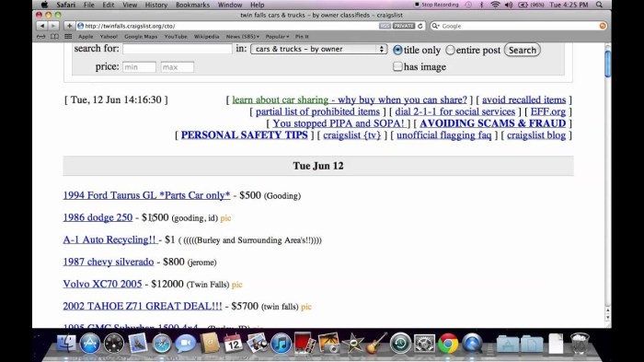Open 'cars & trucks - by owner' dropdown
Image resolution: width=644 pixels, height=362 pixels.
pos(318,49)
